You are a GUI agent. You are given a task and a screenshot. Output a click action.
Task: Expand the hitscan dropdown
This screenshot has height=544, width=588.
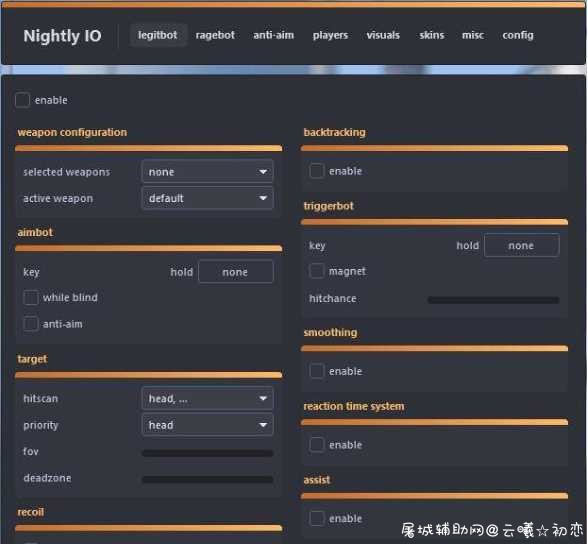point(207,398)
